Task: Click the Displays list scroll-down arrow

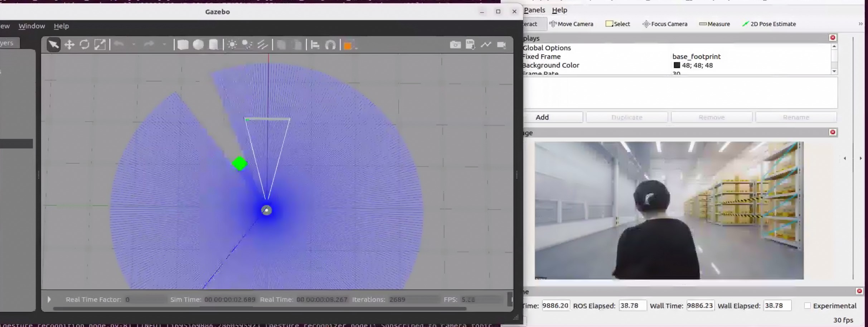Action: click(834, 71)
